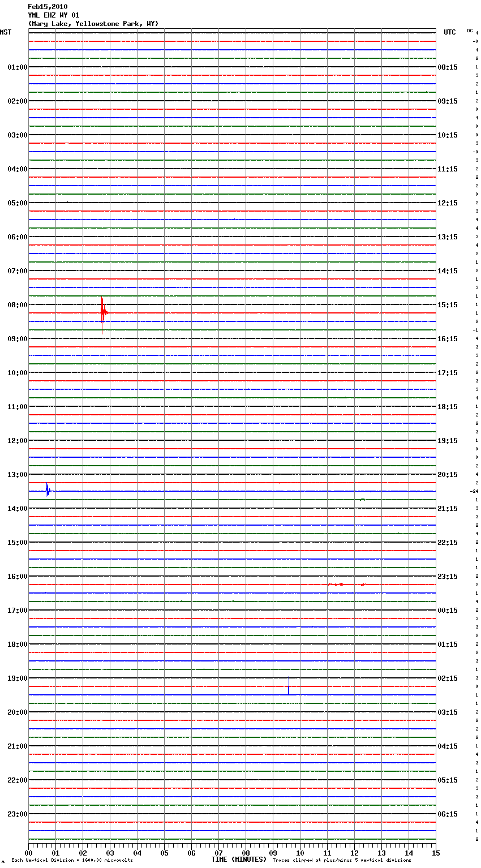481x868 pixels.
Task: Click the 23:00 MST time label
Action: tap(17, 814)
